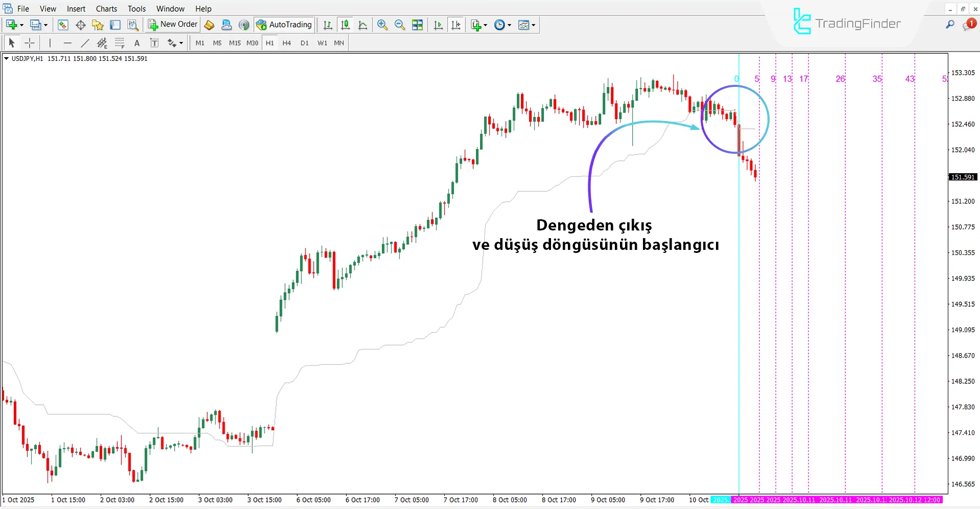
Task: Click the 151.591 price label on axis
Action: [x=963, y=177]
